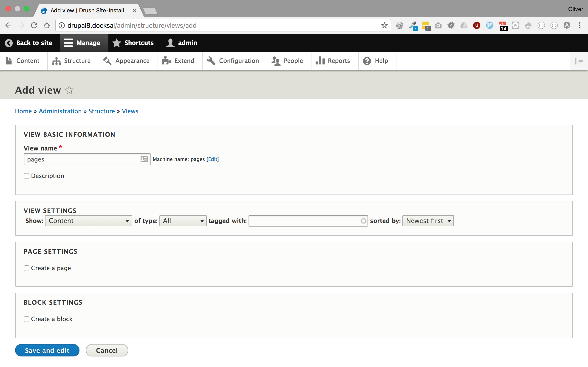Check the Create a block option

pyautogui.click(x=26, y=319)
